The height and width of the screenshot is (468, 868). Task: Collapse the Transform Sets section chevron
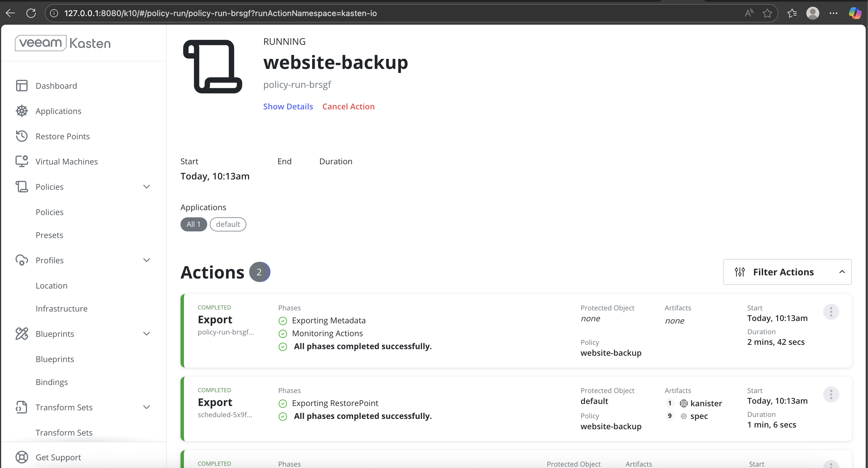146,407
